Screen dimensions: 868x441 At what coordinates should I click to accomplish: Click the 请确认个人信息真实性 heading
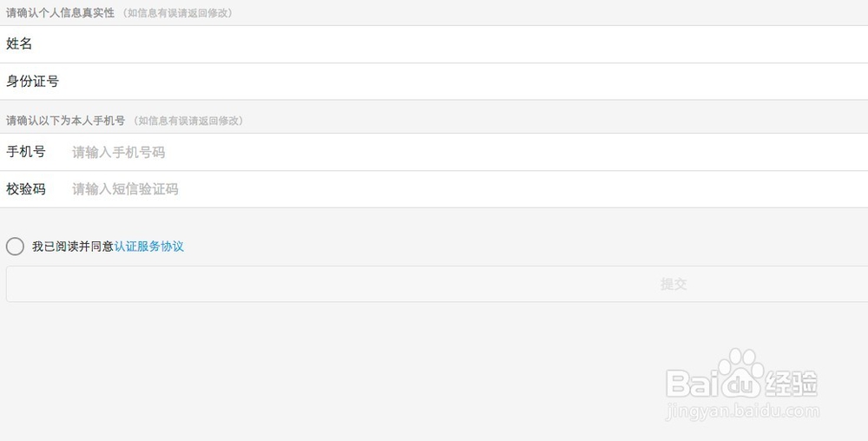coord(60,13)
